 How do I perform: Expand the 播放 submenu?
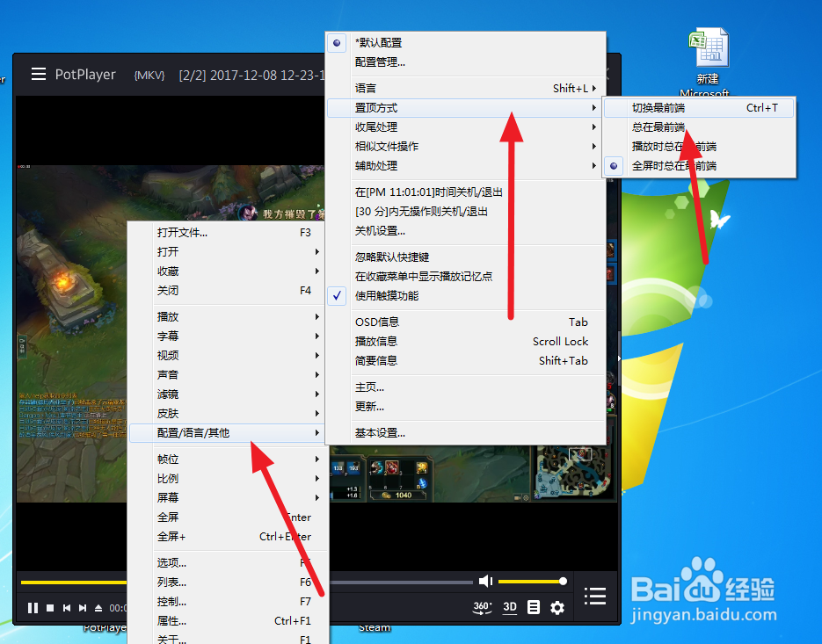pyautogui.click(x=227, y=317)
